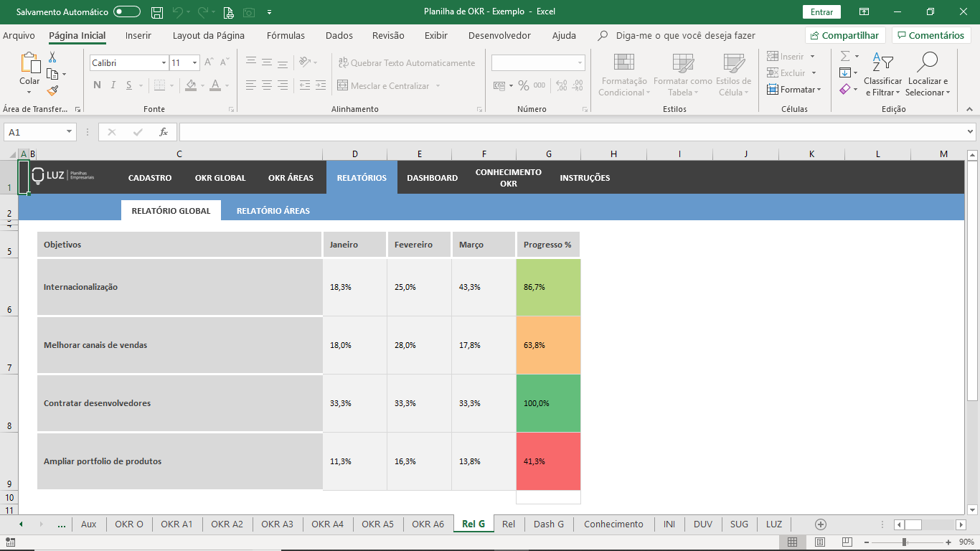Go to CADASTRO in the spreadsheet navigation
The width and height of the screenshot is (980, 551).
150,178
